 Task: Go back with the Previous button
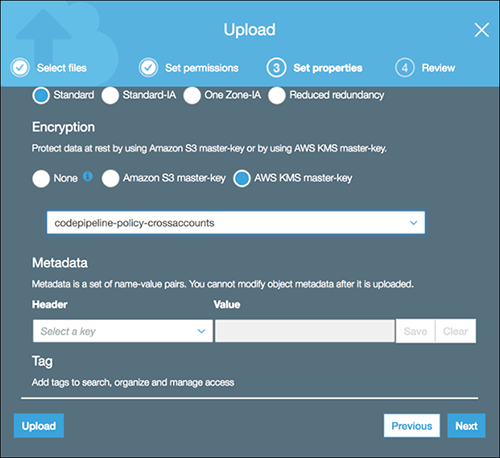[412, 426]
